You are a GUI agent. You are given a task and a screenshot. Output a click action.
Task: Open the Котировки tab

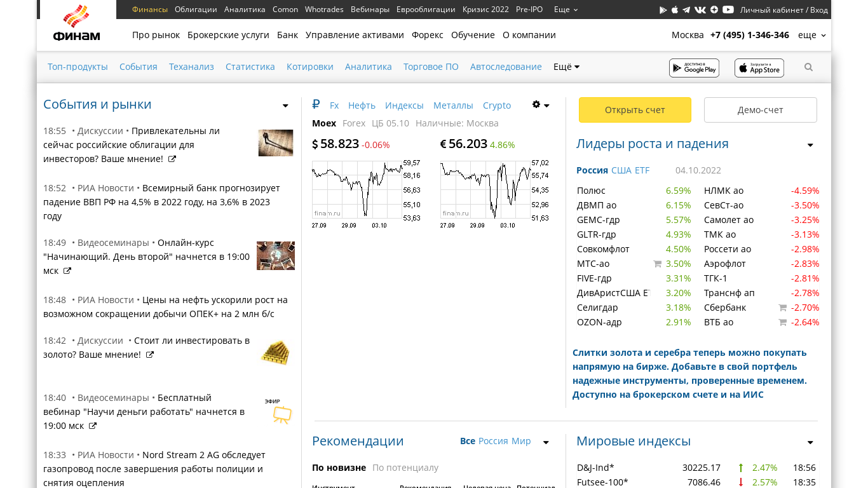[309, 67]
